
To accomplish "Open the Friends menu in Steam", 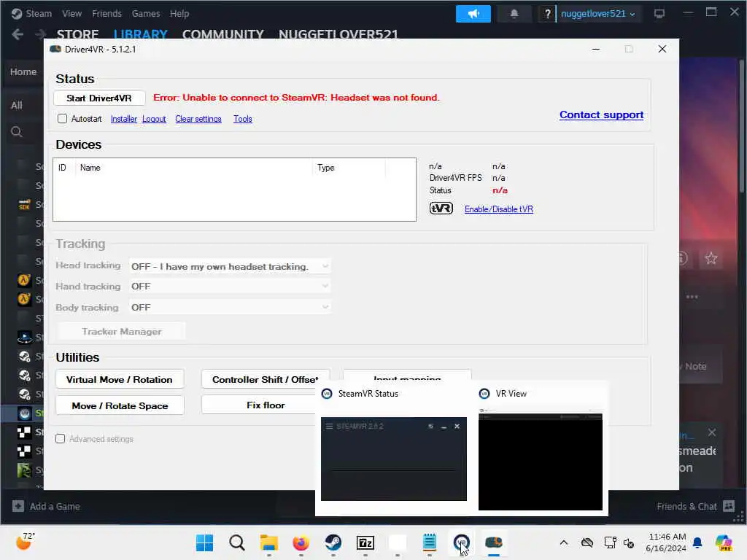I will (x=107, y=13).
